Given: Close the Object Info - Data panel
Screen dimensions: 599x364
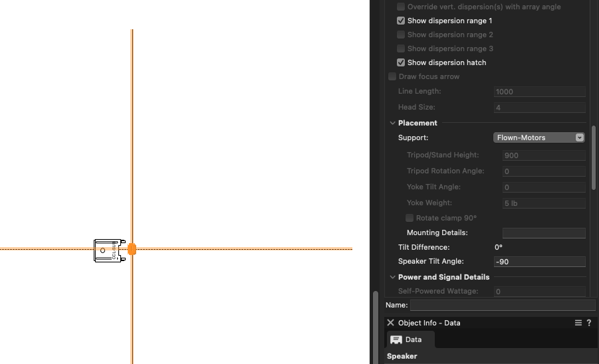Looking at the screenshot, I should point(391,323).
